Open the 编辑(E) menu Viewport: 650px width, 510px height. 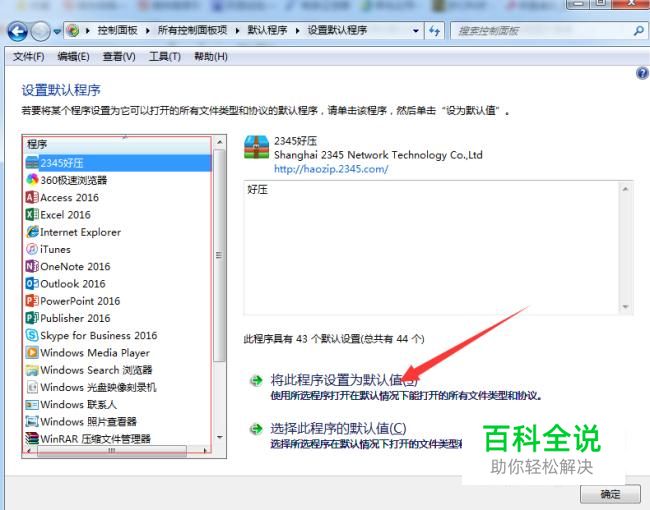coord(73,56)
